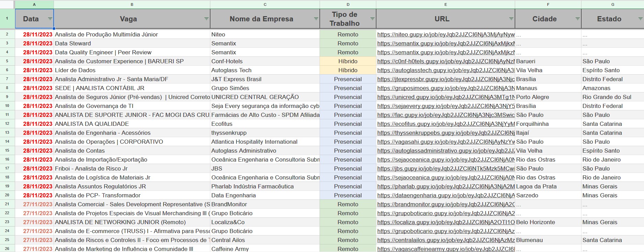Select the 'Amazonas' state cell
Viewport: 644px width, 252px height.
[x=613, y=88]
